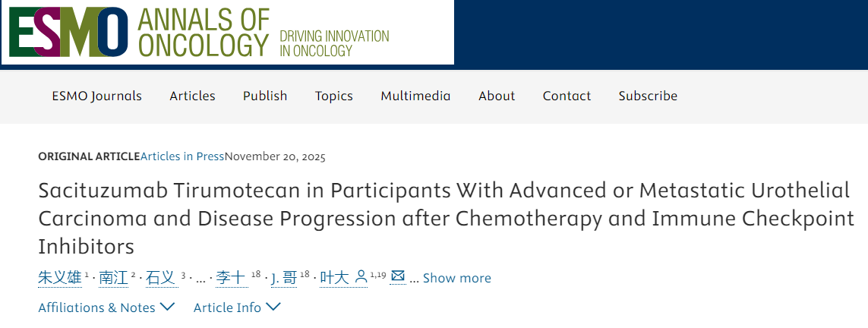The image size is (868, 328).
Task: Expand the Article Info section
Action: [x=237, y=307]
